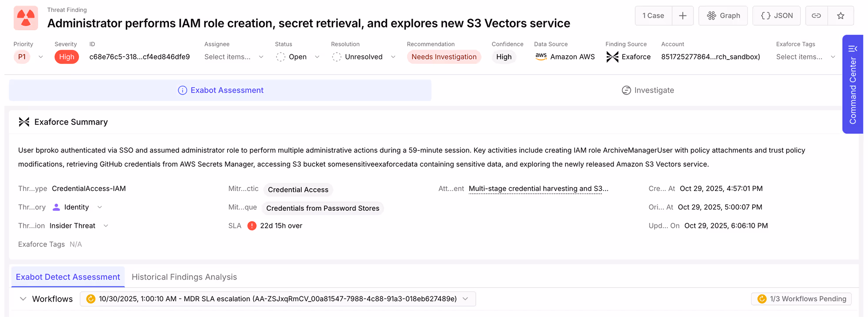Open the Identity threat category dropdown

click(x=77, y=207)
